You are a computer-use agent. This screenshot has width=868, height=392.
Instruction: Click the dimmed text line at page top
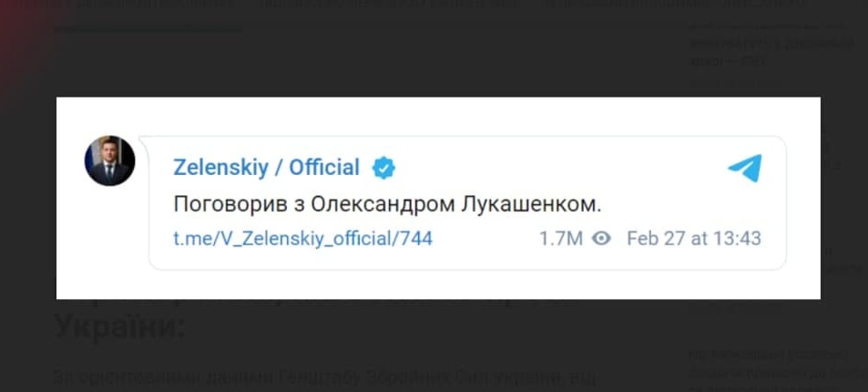[410, 5]
